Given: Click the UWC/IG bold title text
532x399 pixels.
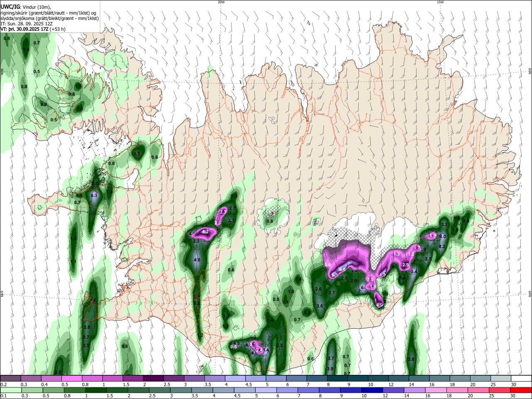Looking at the screenshot, I should click(10, 7).
